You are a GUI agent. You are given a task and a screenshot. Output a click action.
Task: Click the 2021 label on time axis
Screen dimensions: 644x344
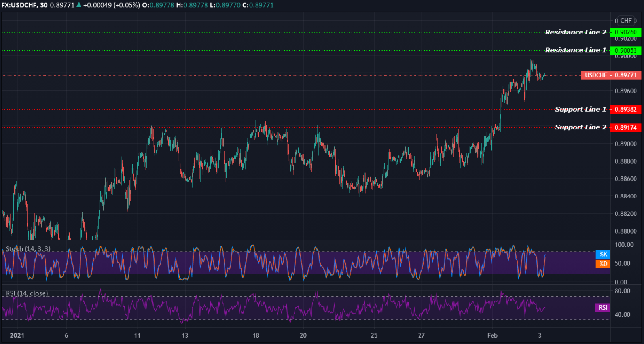17,335
